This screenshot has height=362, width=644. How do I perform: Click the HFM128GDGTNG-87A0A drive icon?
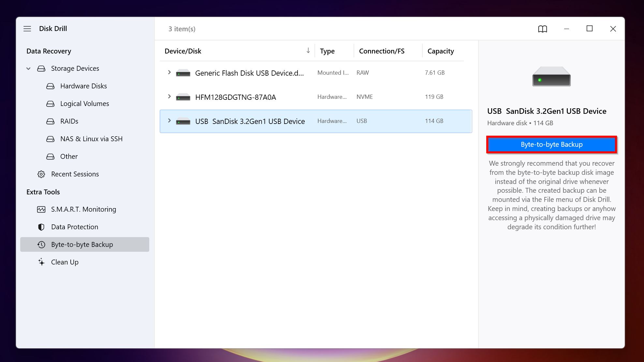(x=183, y=97)
